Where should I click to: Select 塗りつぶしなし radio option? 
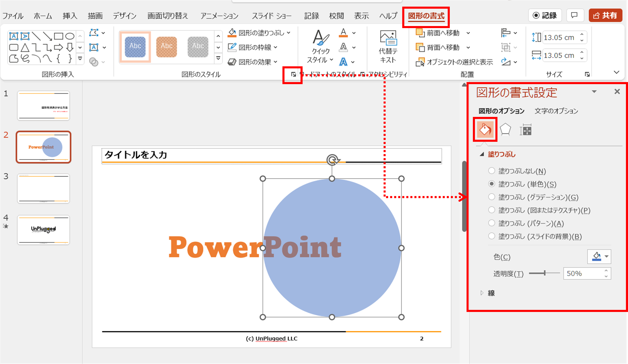point(491,171)
